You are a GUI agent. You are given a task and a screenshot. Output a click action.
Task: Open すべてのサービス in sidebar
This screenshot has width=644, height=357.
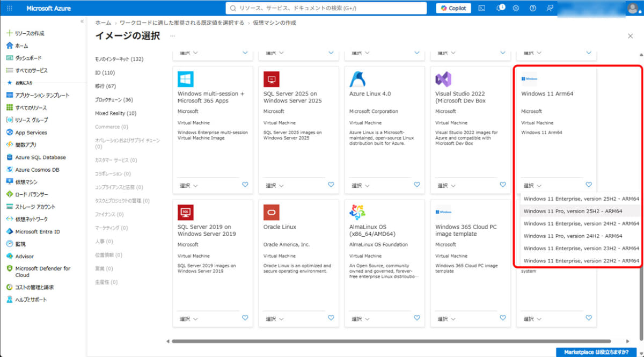31,70
